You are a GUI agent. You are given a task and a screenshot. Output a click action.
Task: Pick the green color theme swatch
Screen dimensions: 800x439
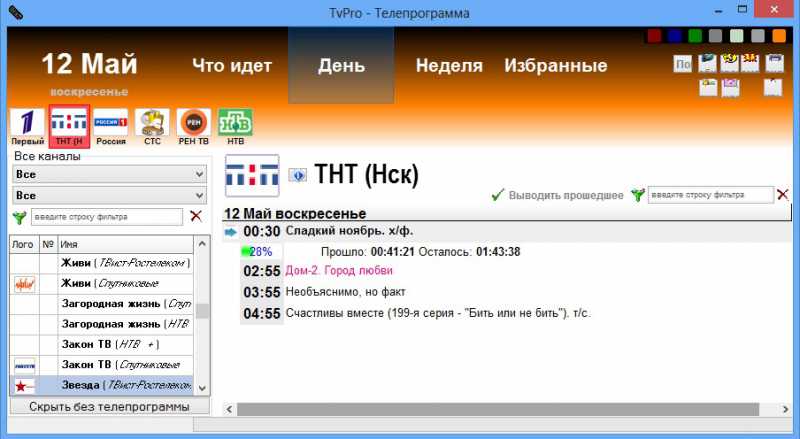coord(695,36)
